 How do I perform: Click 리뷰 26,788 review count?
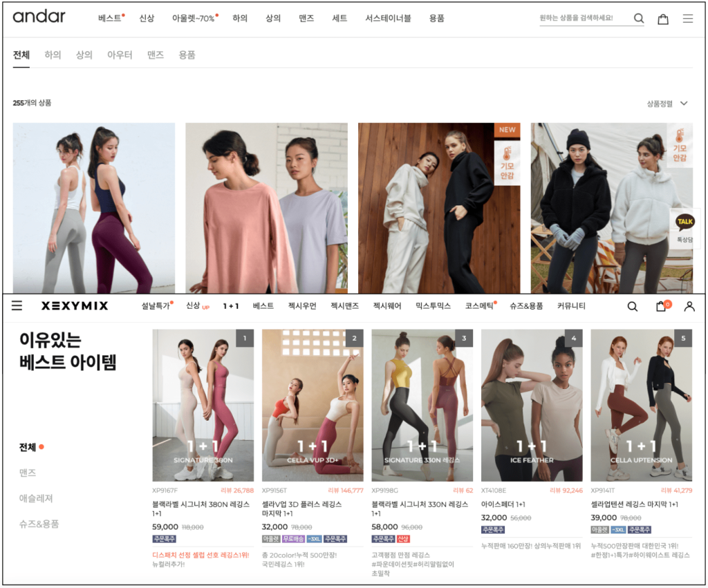pyautogui.click(x=237, y=490)
